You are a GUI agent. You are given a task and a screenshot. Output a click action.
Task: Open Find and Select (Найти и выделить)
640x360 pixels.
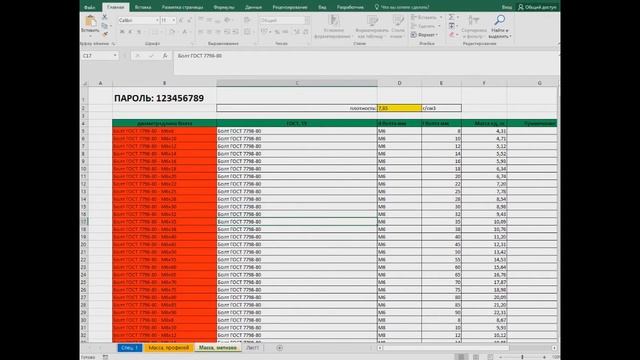pyautogui.click(x=500, y=27)
